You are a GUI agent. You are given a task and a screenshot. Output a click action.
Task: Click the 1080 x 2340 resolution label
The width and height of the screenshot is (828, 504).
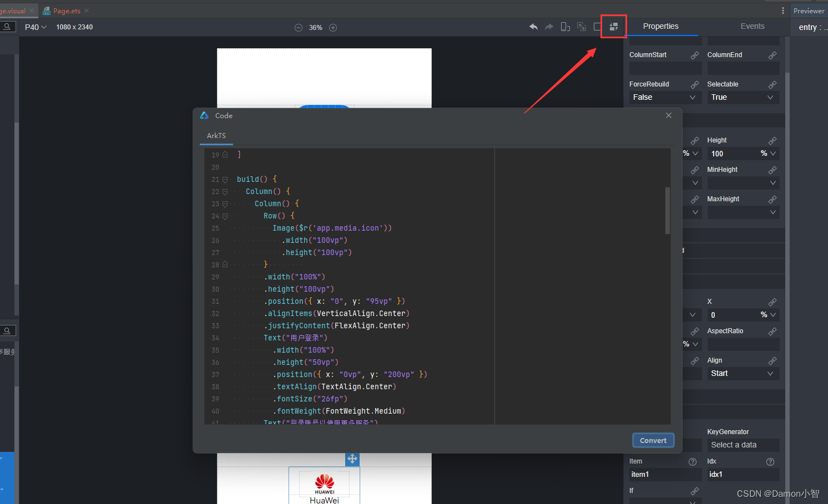tap(74, 27)
